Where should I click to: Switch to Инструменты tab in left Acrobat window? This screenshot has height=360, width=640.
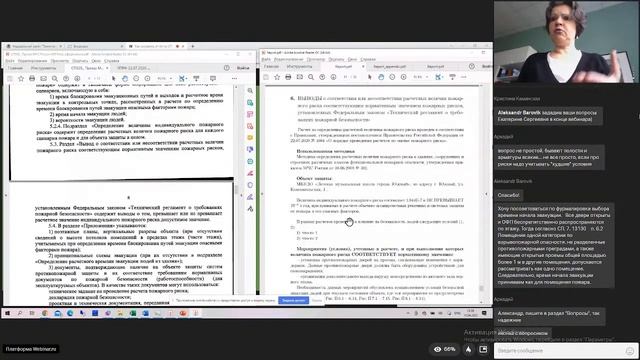pos(43,68)
